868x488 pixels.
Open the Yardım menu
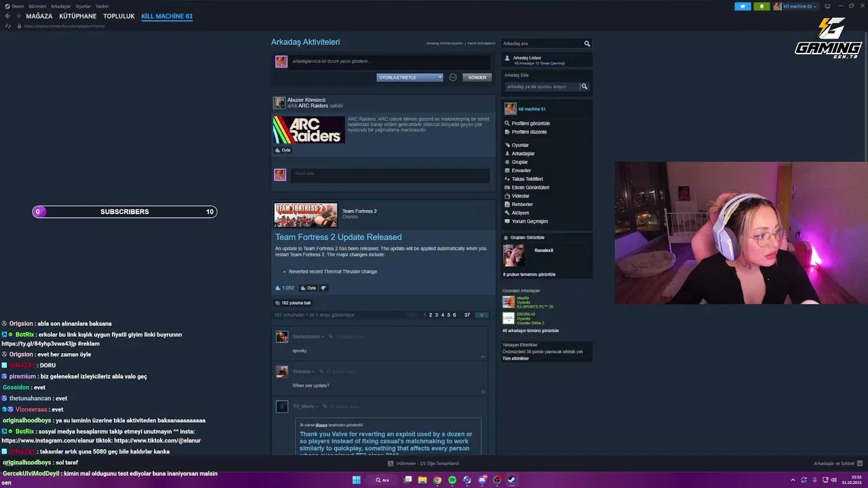click(102, 6)
